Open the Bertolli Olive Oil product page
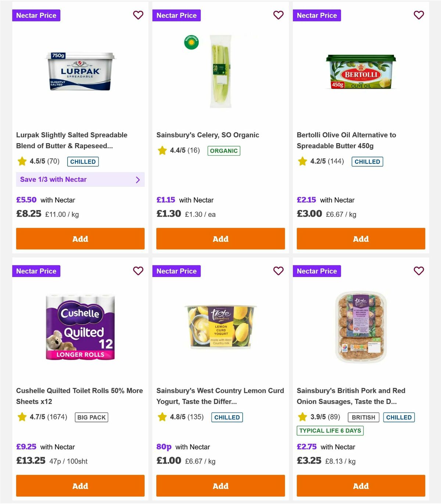 pyautogui.click(x=346, y=140)
